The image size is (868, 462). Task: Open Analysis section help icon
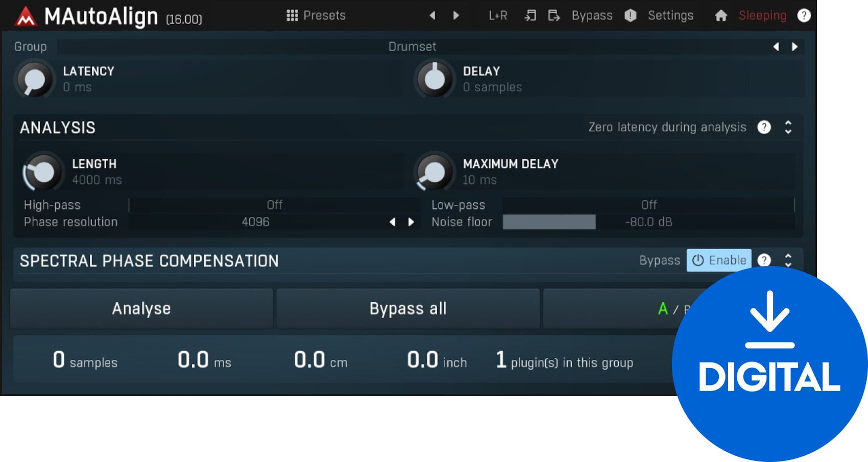click(764, 127)
